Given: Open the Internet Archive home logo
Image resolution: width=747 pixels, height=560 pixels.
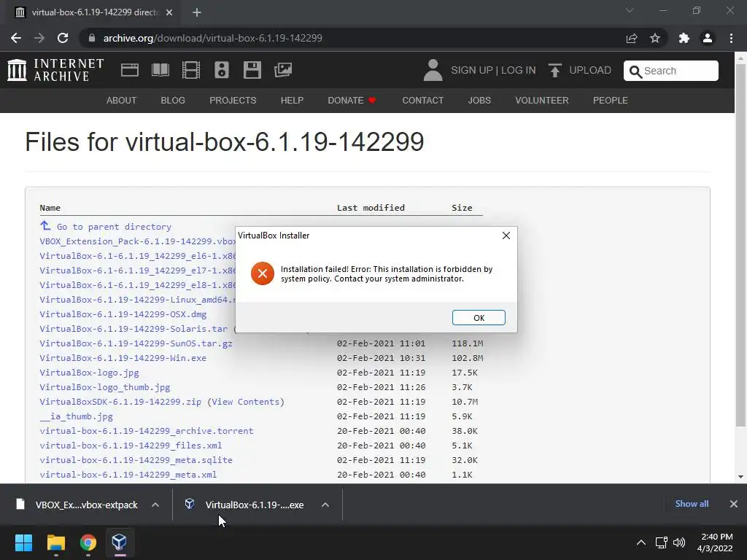Looking at the screenshot, I should click(55, 70).
